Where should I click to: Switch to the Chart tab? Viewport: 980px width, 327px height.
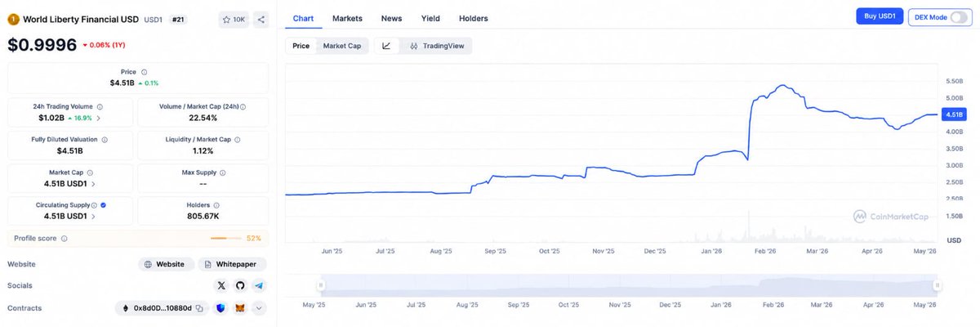click(x=303, y=18)
